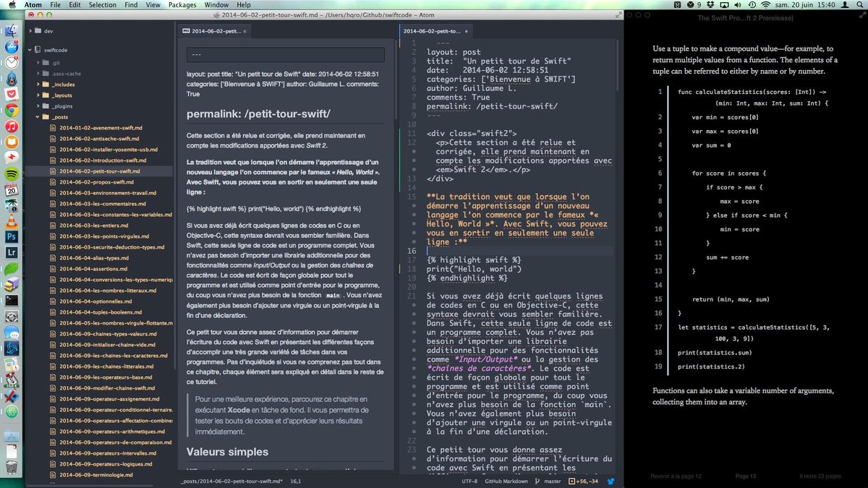Expand the .sass-cache folder
This screenshot has height=488, width=868.
tap(38, 73)
